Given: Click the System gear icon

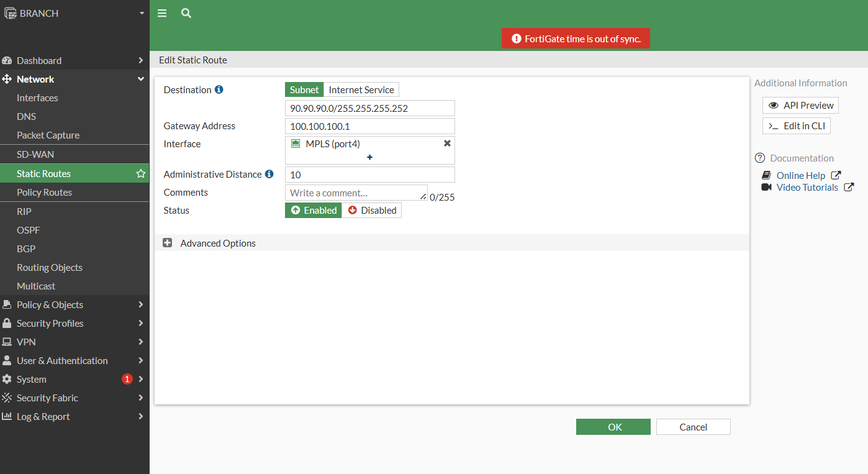Looking at the screenshot, I should [x=7, y=379].
